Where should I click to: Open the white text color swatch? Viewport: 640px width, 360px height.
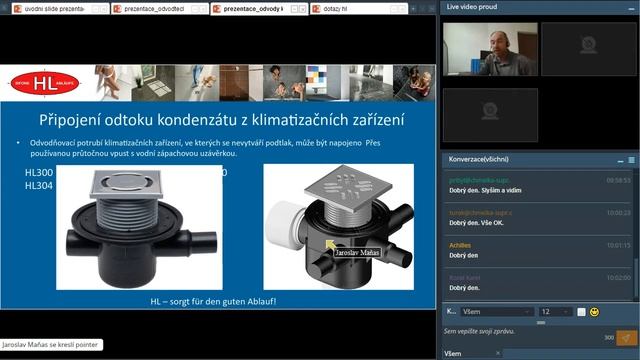point(581,312)
